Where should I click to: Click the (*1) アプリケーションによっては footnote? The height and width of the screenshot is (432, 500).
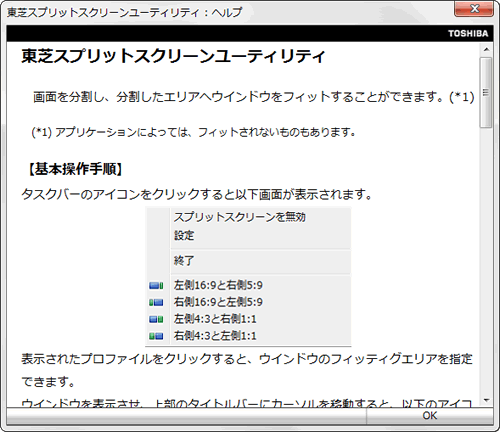[194, 133]
